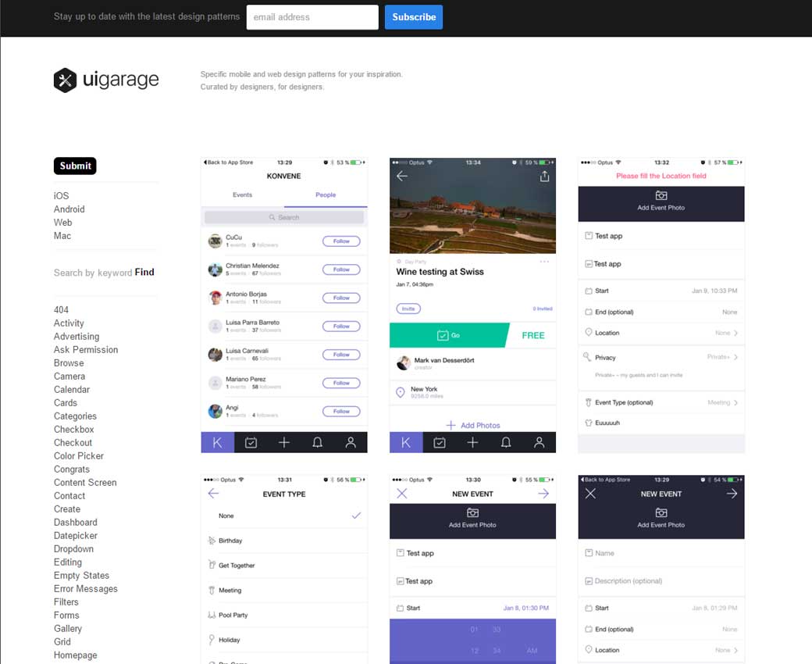Select the None checkmark in Event Type list

click(356, 516)
